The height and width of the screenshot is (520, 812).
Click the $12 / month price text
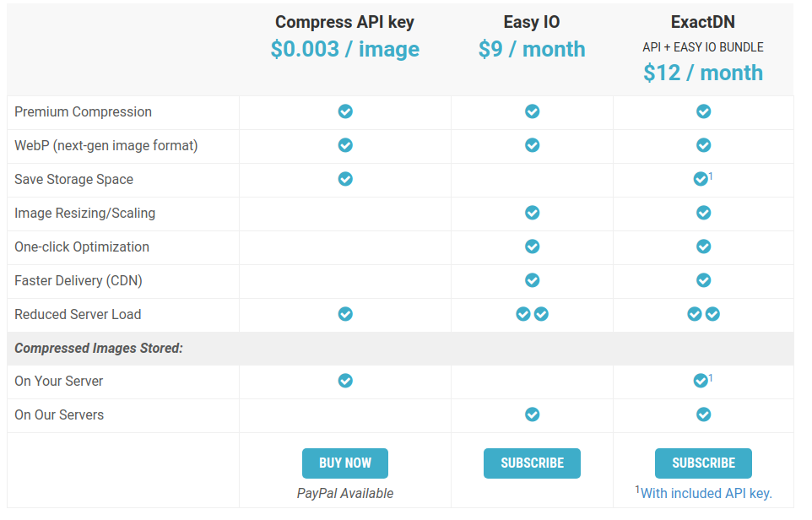[703, 73]
